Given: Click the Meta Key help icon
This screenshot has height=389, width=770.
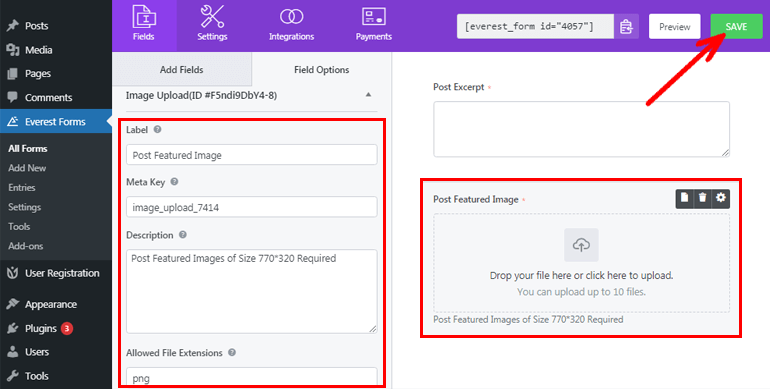Looking at the screenshot, I should point(174,182).
